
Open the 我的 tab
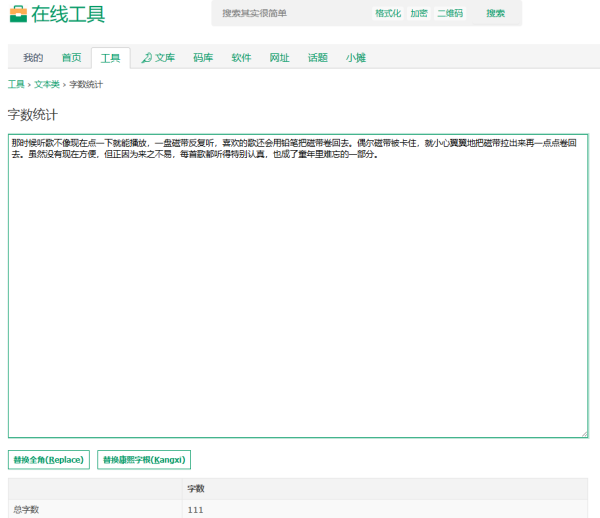point(33,58)
